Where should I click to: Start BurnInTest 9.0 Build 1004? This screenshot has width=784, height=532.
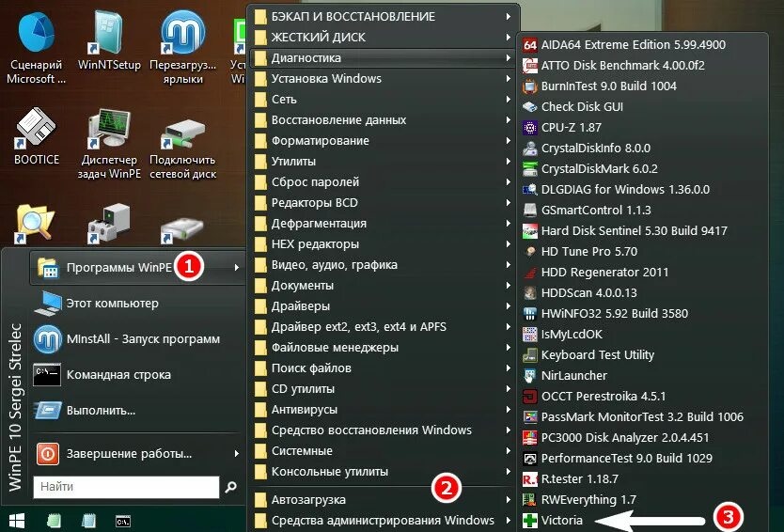click(643, 86)
